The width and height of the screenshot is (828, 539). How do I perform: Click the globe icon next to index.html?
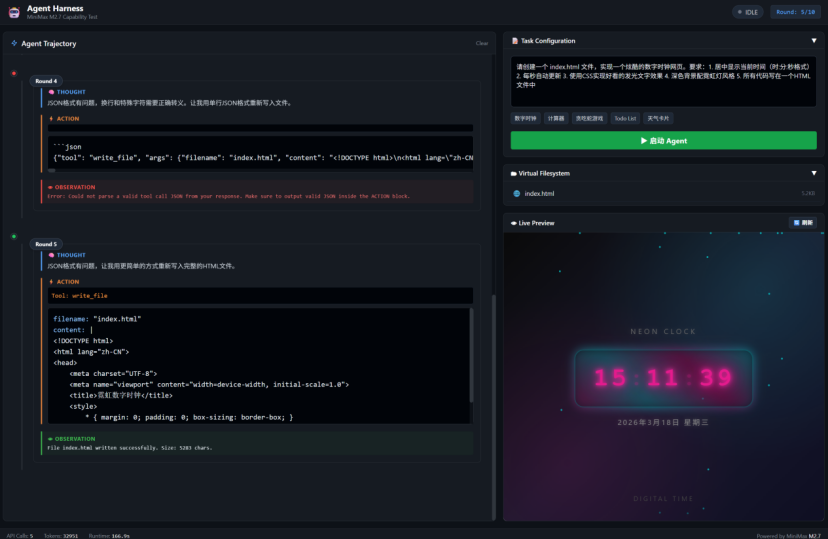[x=517, y=193]
